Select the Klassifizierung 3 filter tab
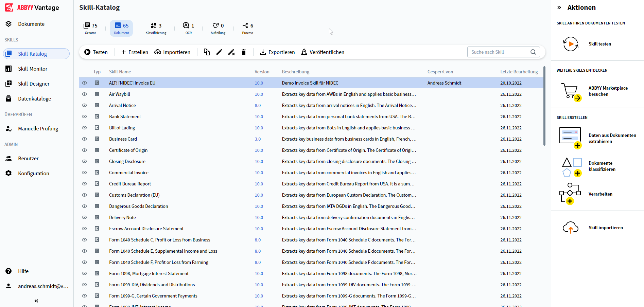 pyautogui.click(x=156, y=28)
